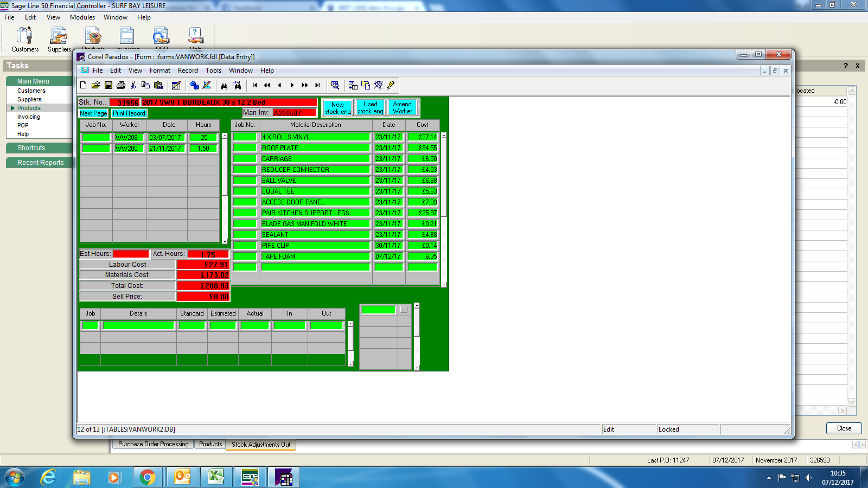868x488 pixels.
Task: Click the Sage POP toolbar icon
Action: 161,37
